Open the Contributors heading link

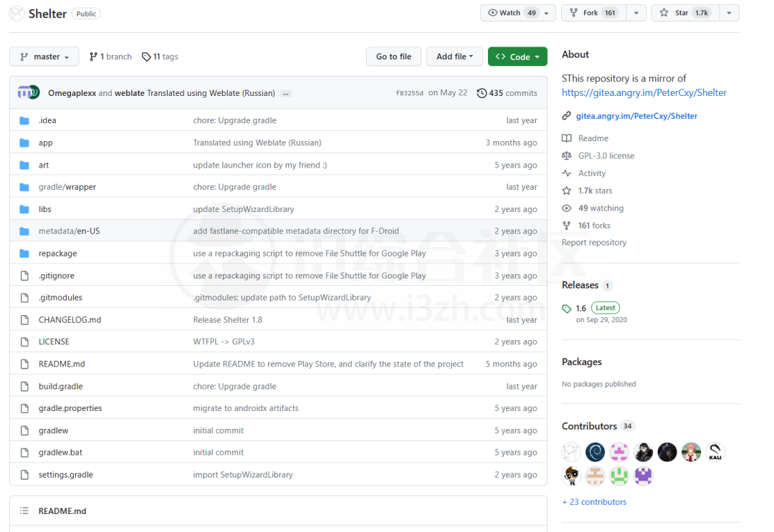tap(589, 426)
